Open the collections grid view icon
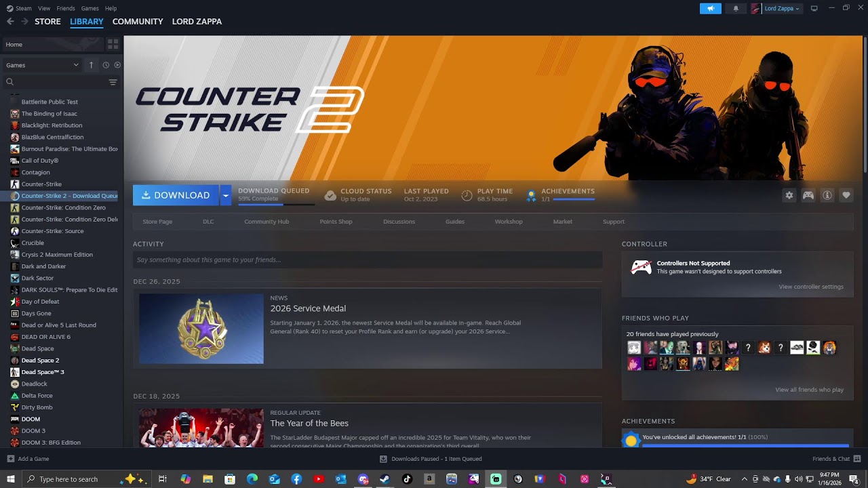This screenshot has width=868, height=488. tap(113, 44)
